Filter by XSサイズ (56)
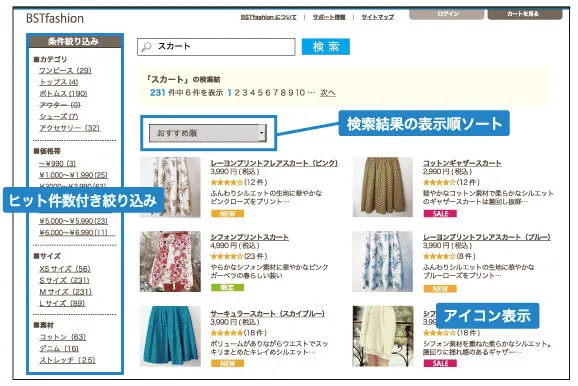Viewport: 578px width, 386px height. pyautogui.click(x=65, y=269)
